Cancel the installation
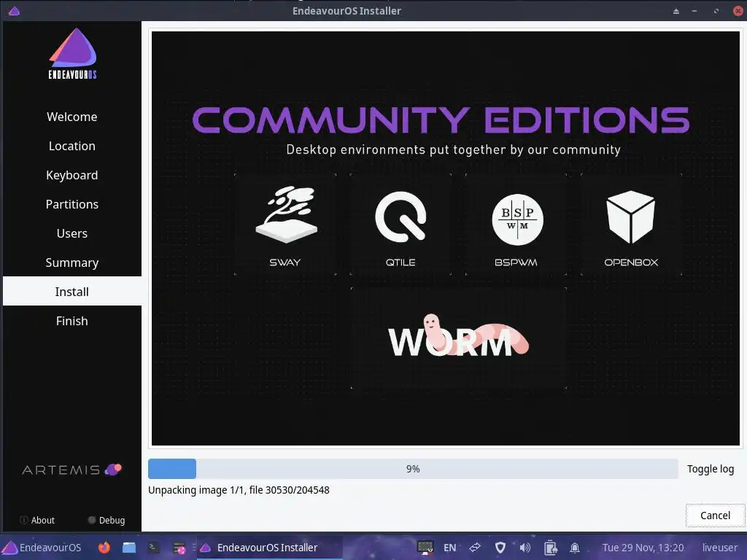This screenshot has height=560, width=747. [715, 516]
